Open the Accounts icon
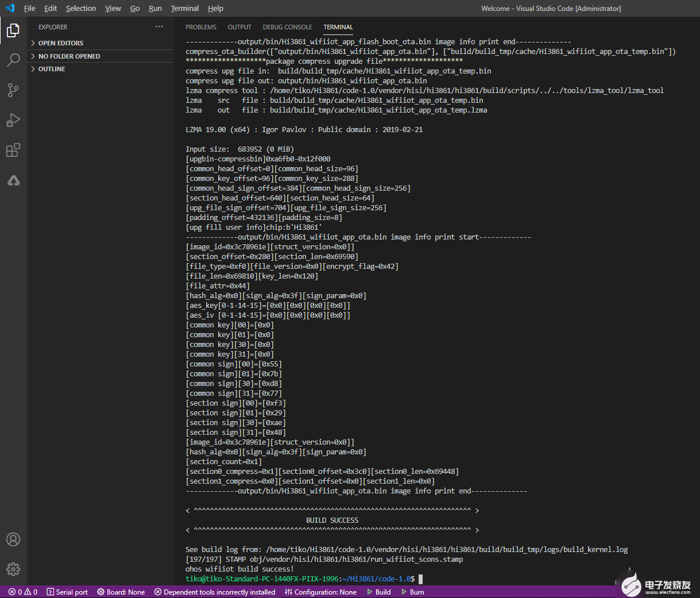Viewport: 700px width, 598px height. 13,539
